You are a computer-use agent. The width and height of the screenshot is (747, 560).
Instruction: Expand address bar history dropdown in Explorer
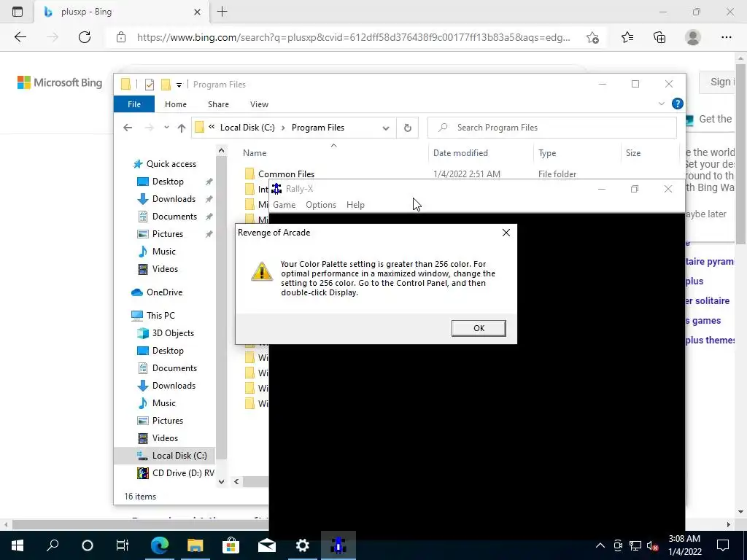point(386,128)
